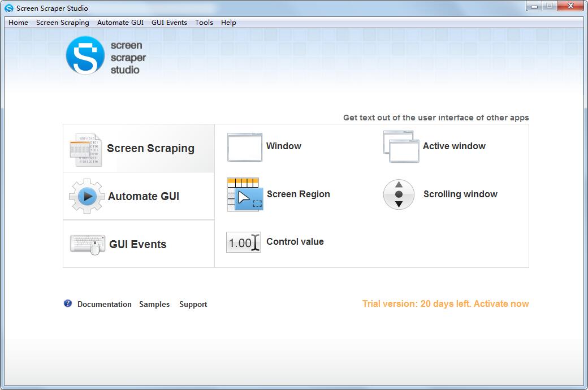Screen dimensions: 588x390
Task: Open the Screen Scraping menu
Action: coord(62,23)
